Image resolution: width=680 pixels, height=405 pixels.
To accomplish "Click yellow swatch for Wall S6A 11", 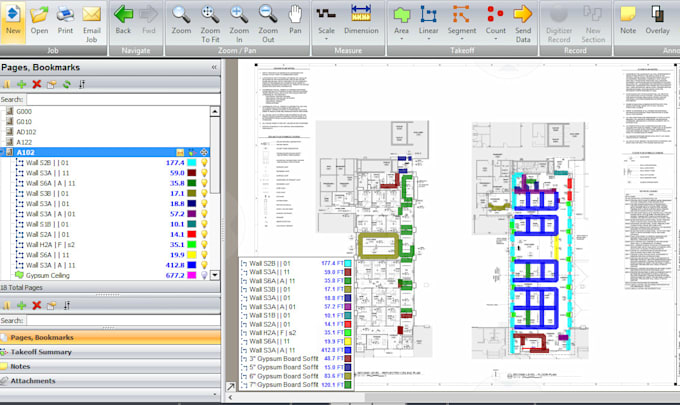I will (x=191, y=255).
